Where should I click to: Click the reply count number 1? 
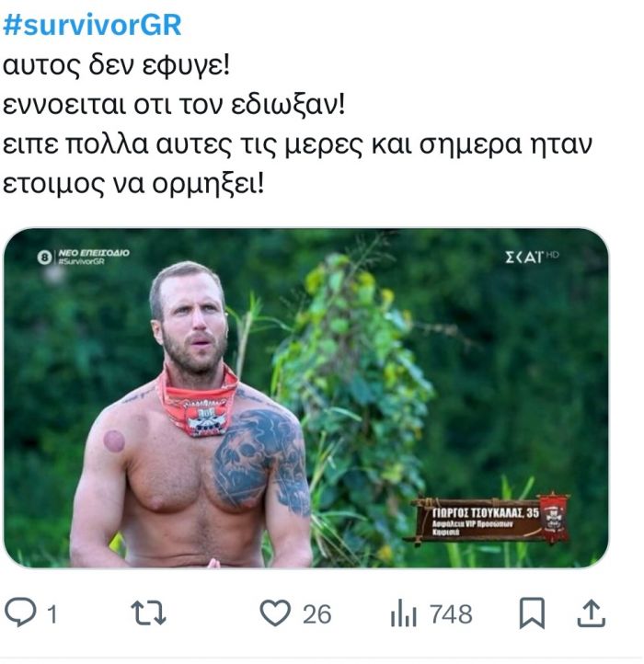coord(52,614)
